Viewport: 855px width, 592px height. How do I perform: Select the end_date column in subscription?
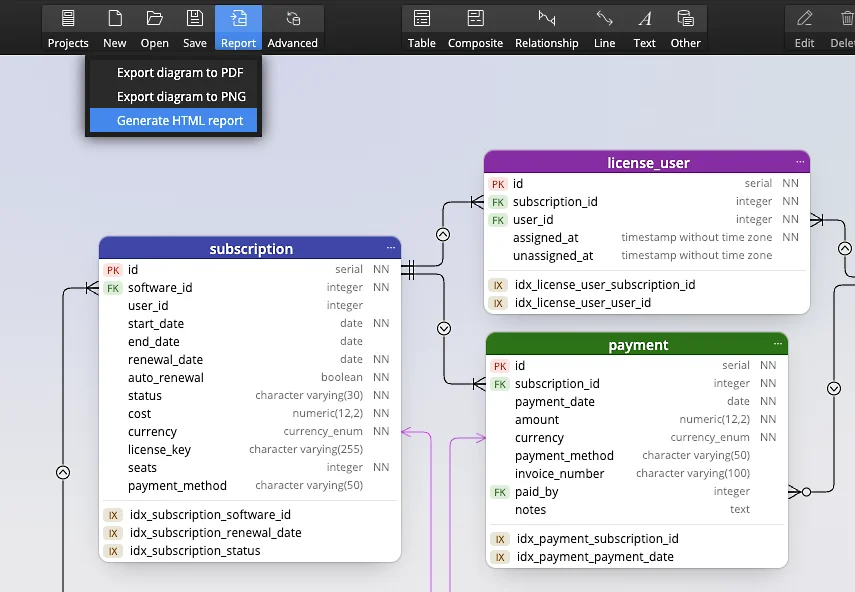tap(250, 342)
